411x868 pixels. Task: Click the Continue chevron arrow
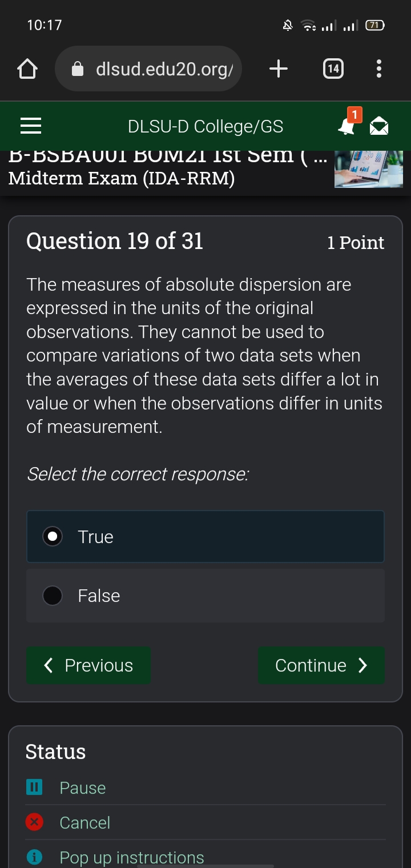(x=362, y=665)
